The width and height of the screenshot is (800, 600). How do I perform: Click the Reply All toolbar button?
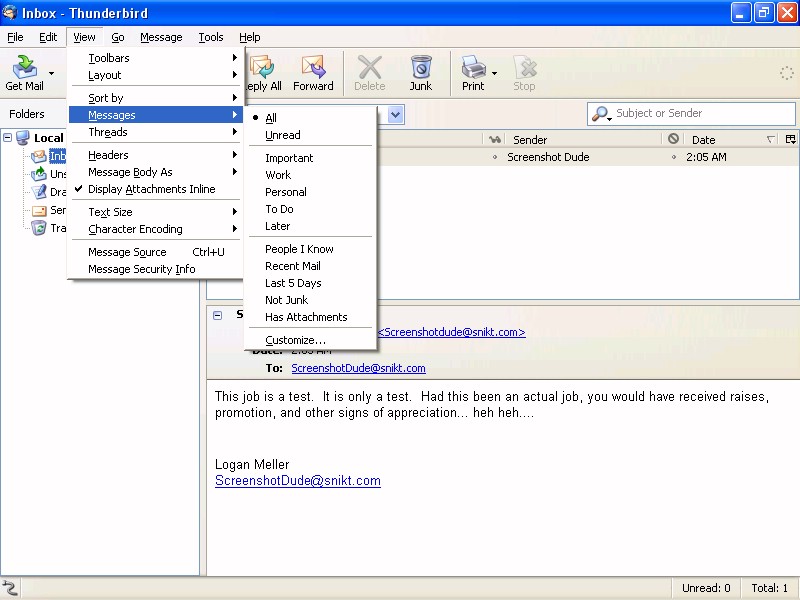tap(263, 73)
